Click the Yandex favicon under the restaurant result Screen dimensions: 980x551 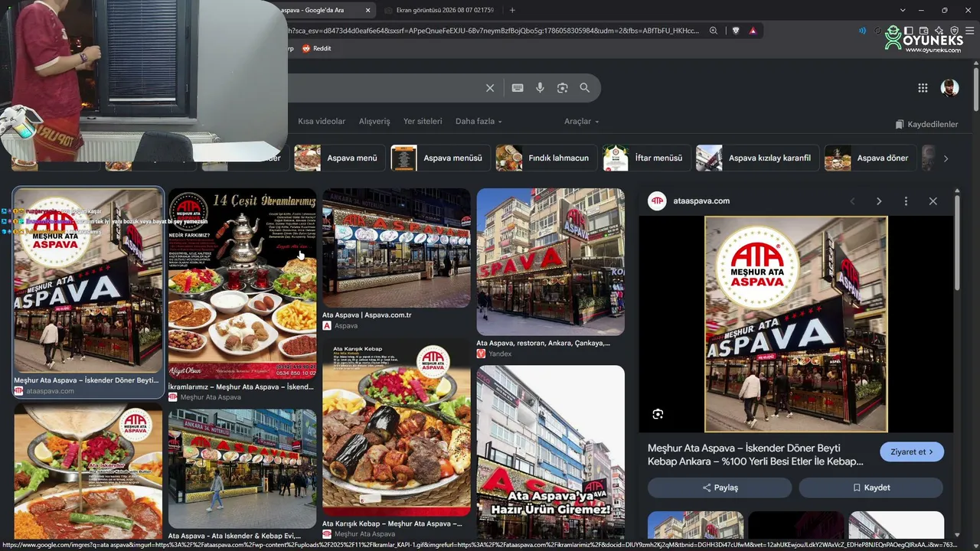point(482,354)
